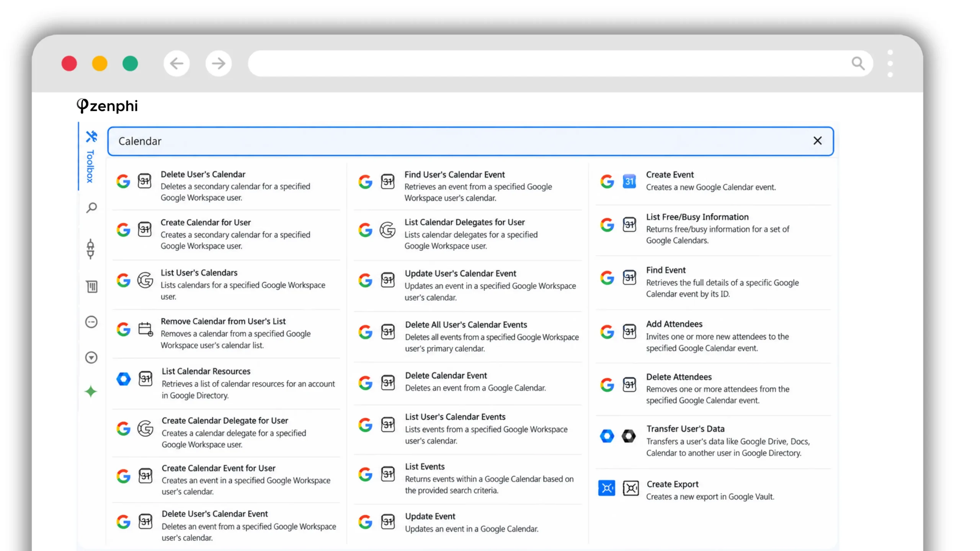This screenshot has width=980, height=551.
Task: Select the Find Event action
Action: 713,282
